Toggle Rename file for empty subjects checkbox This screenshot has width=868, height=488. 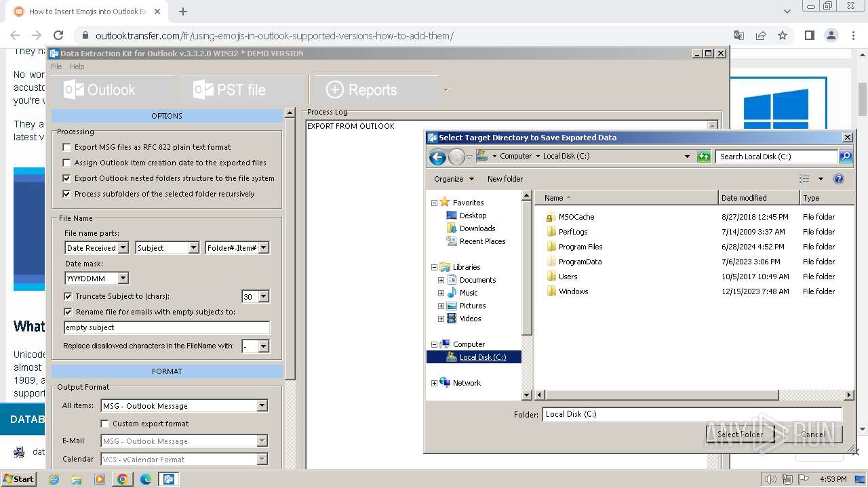68,312
